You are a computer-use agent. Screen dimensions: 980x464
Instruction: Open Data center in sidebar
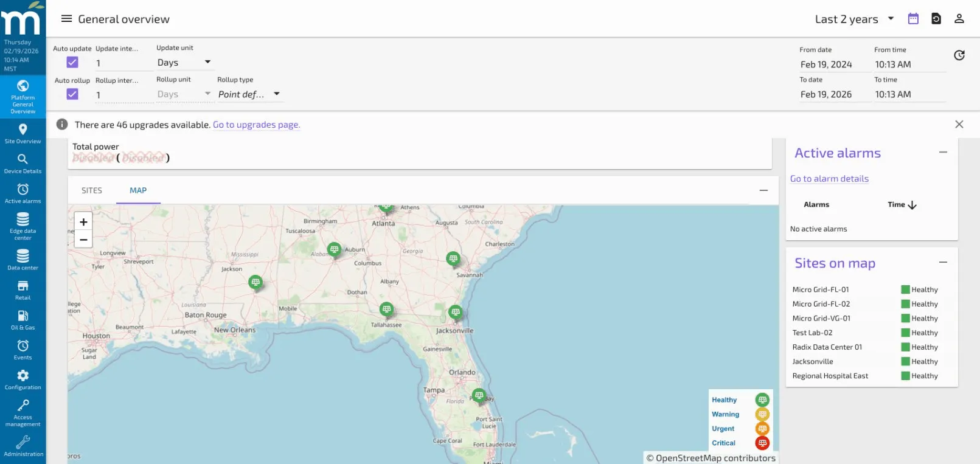(23, 260)
